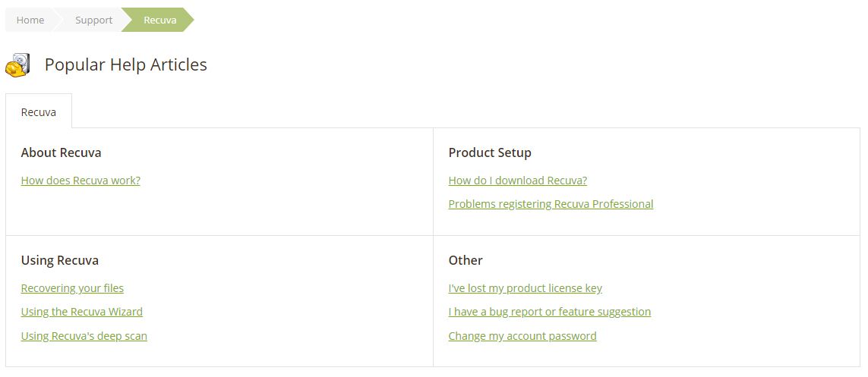Click the green Recuva breadcrumb
This screenshot has height=377, width=868.
pos(159,20)
